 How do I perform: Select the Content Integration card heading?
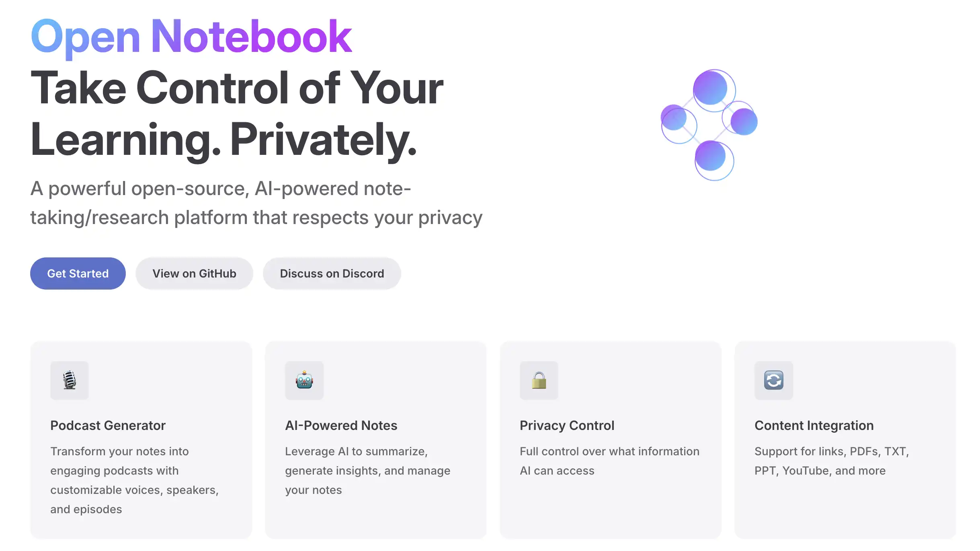tap(814, 425)
